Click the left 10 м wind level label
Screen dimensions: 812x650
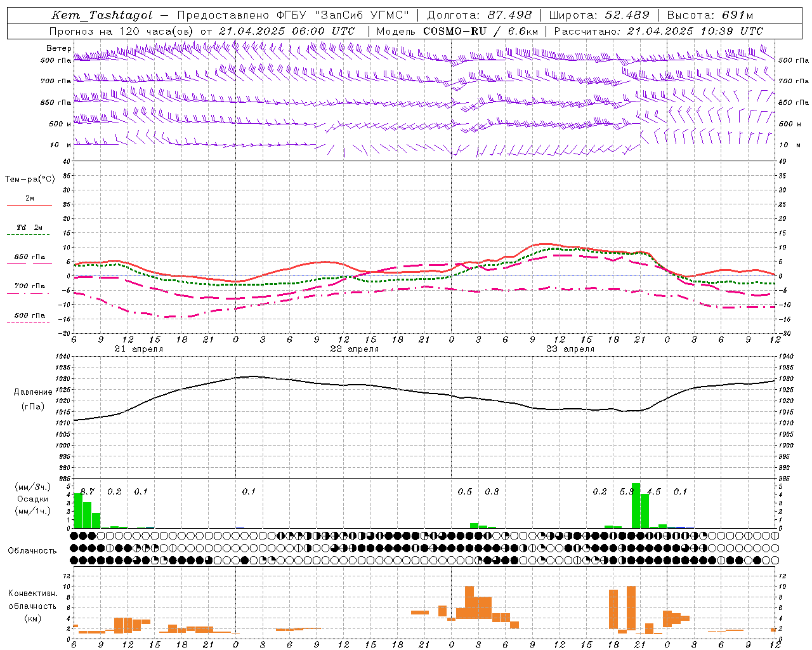[61, 145]
